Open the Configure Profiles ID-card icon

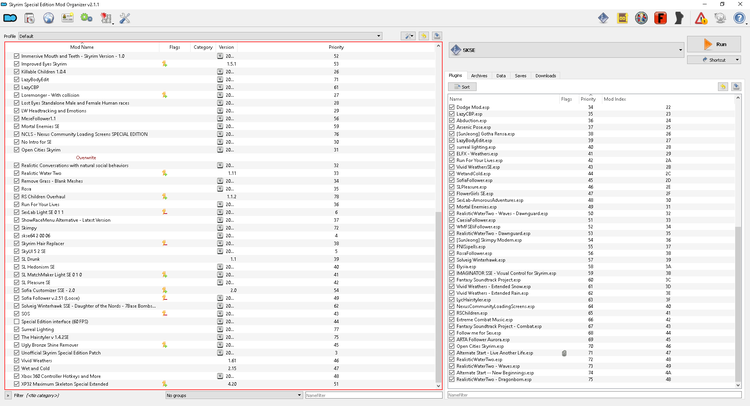tap(67, 18)
